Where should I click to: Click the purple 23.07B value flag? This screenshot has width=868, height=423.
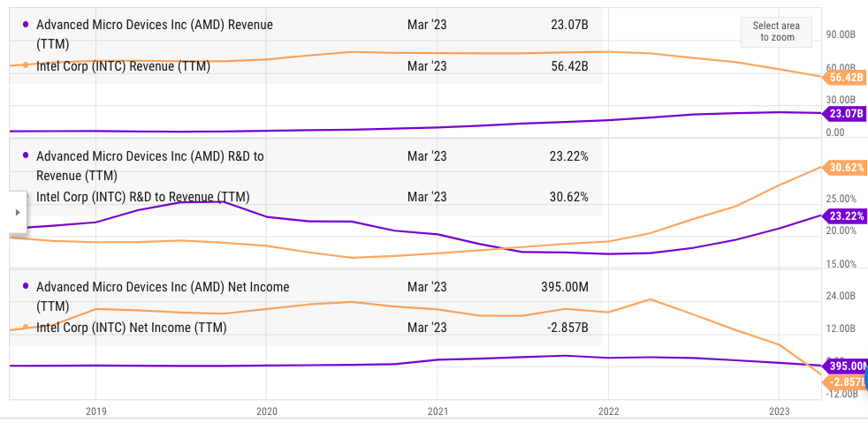click(x=845, y=114)
